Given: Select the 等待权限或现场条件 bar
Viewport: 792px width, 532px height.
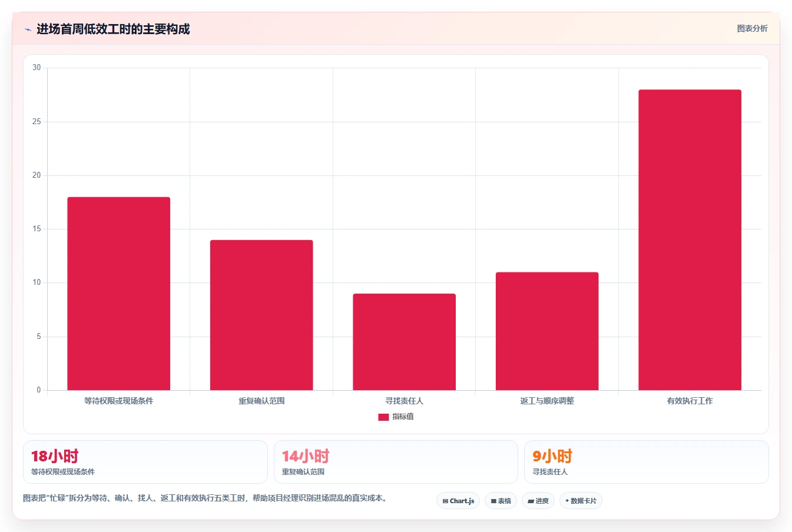Looking at the screenshot, I should [x=118, y=294].
